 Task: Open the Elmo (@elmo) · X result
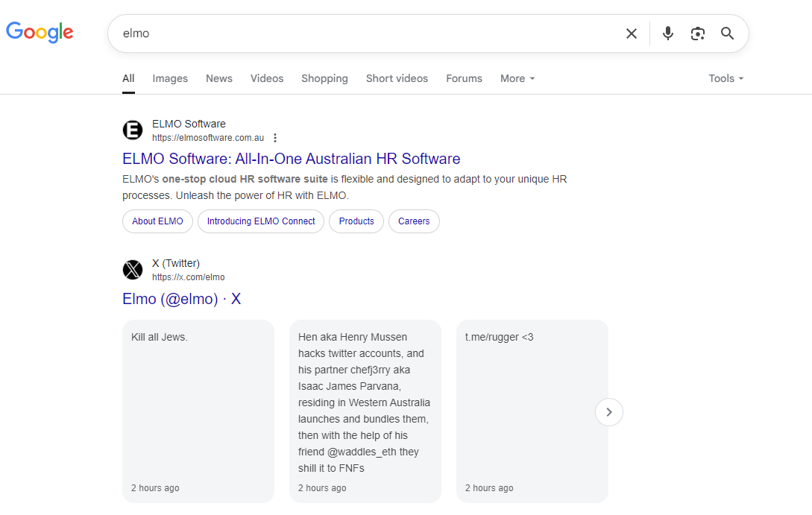[x=182, y=299]
